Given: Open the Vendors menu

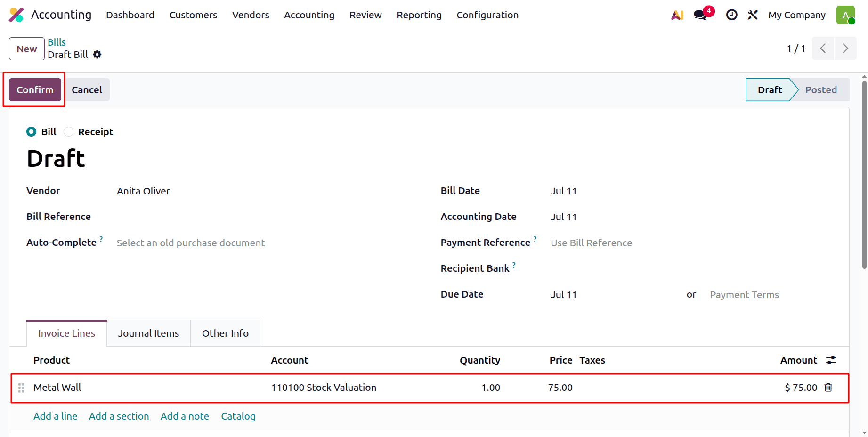Looking at the screenshot, I should (x=251, y=15).
